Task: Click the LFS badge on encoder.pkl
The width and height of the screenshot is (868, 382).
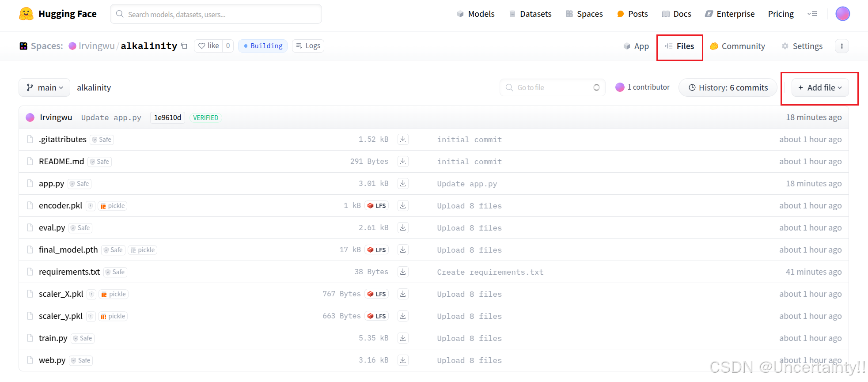Action: (x=376, y=206)
